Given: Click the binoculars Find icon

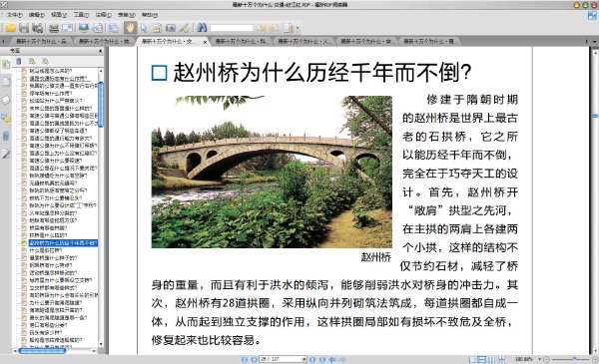Looking at the screenshot, I should pyautogui.click(x=202, y=28).
